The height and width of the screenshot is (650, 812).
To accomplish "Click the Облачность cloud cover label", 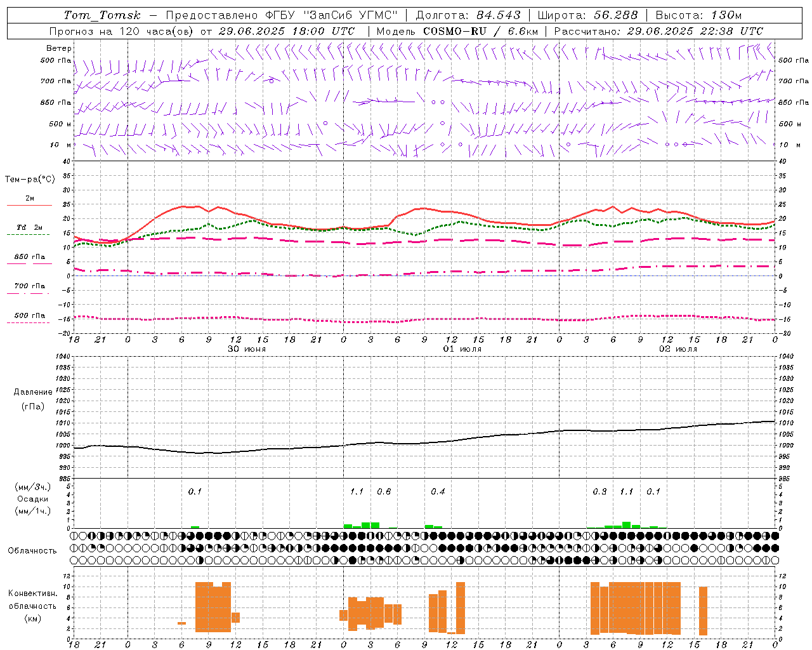I will (x=32, y=550).
